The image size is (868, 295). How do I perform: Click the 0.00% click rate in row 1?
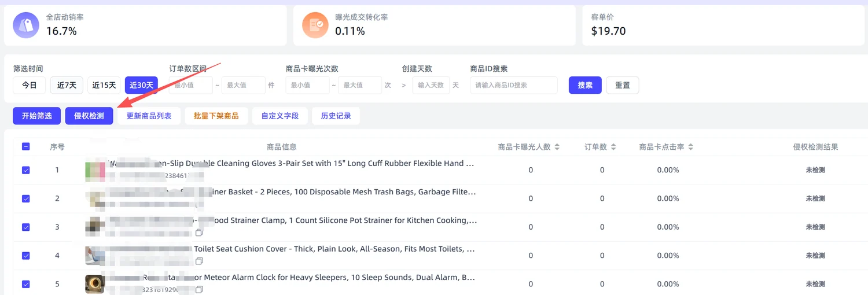(668, 170)
